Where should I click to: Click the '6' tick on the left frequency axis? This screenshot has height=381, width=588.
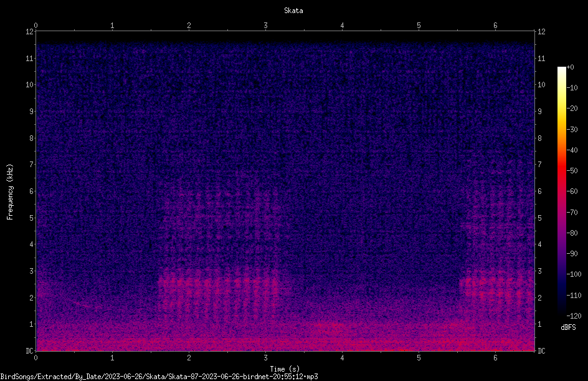click(31, 191)
